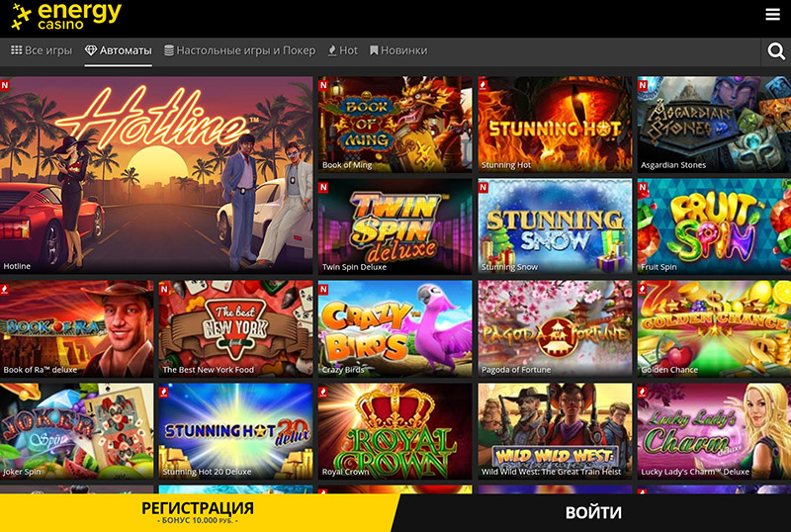Launch Lucky Lady's Charm Deluxe
This screenshot has height=532, width=791.
coord(713,430)
